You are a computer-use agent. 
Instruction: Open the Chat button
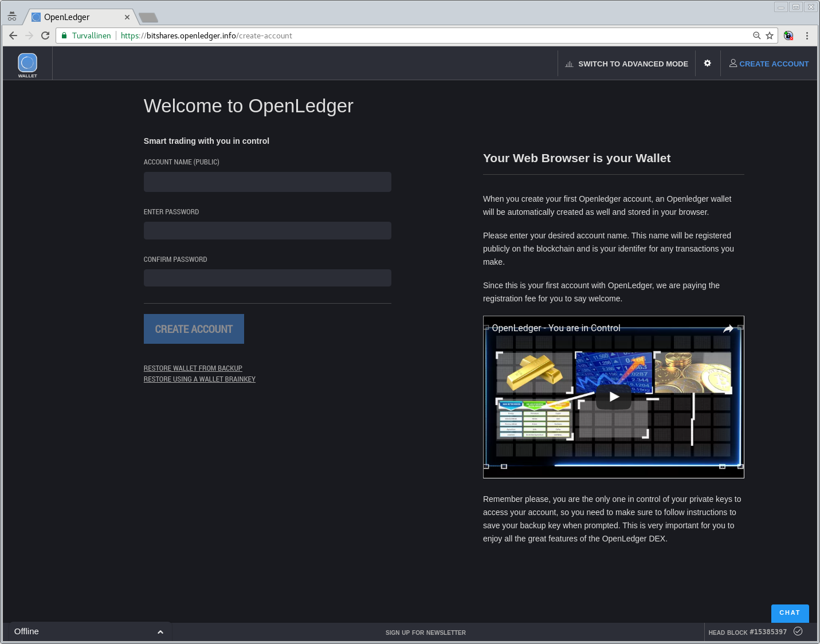[x=790, y=613]
